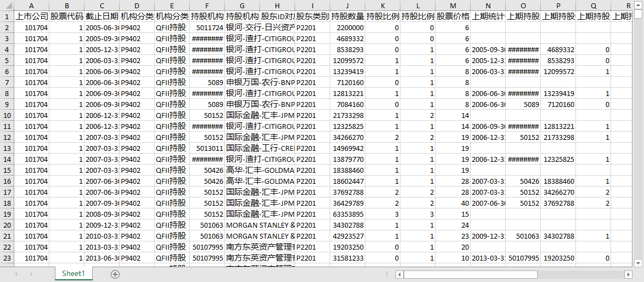Select the stock price cell showing 40
The height and width of the screenshot is (282, 644).
click(x=453, y=203)
